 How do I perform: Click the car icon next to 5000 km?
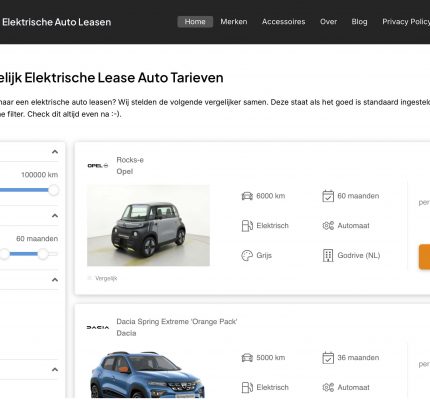[247, 358]
